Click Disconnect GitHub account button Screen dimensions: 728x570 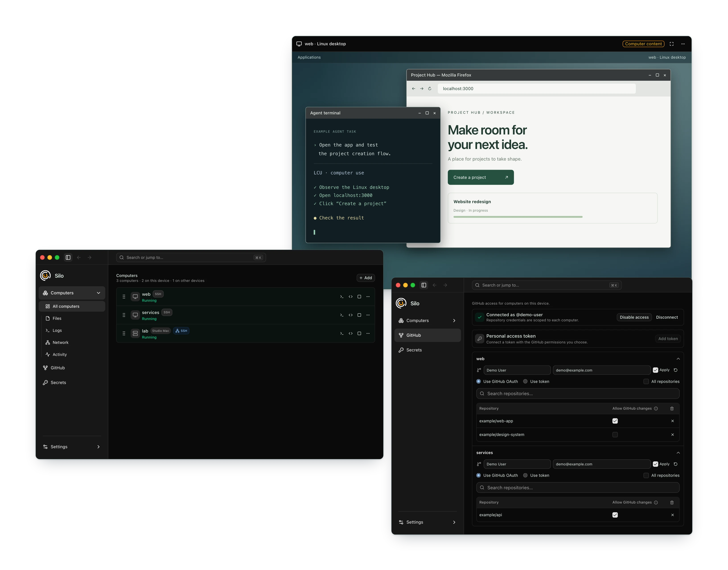667,317
